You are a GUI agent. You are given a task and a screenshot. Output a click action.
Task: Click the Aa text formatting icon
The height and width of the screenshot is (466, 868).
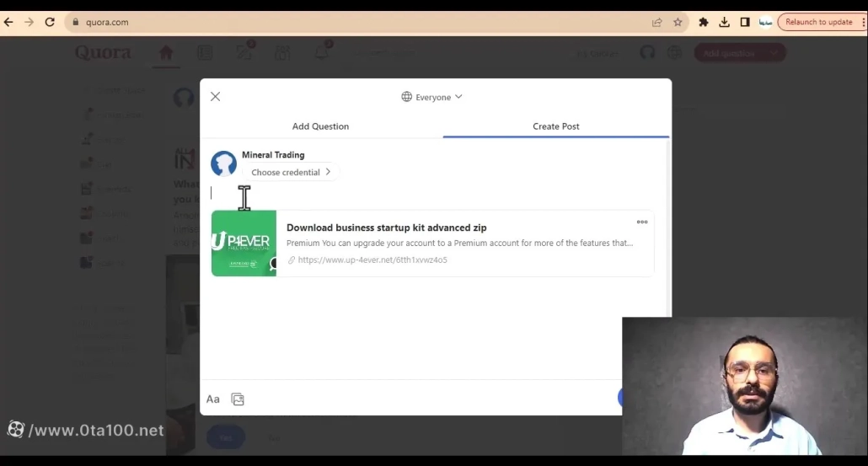[x=213, y=399]
